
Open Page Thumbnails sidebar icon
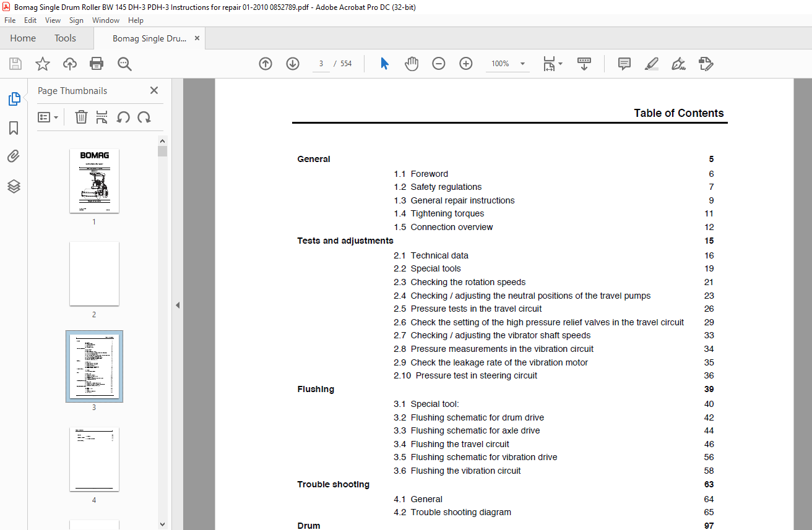tap(14, 99)
